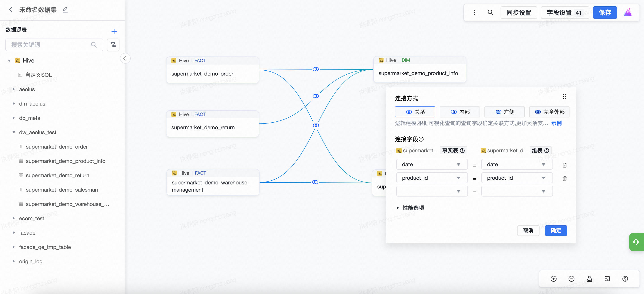Select the 内部 inner join option
This screenshot has width=644, height=294.
[x=459, y=112]
